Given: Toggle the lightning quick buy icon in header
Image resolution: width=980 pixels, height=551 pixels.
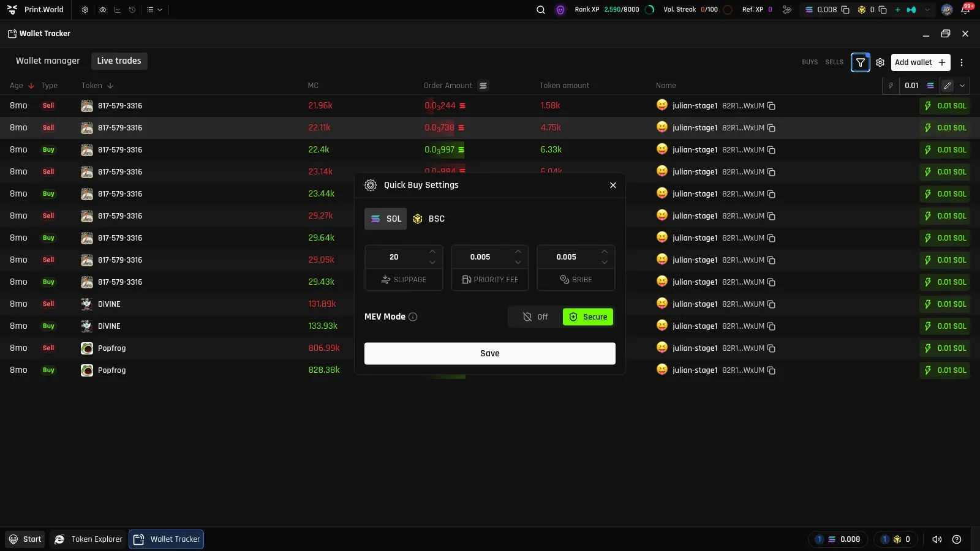Looking at the screenshot, I should [x=891, y=86].
